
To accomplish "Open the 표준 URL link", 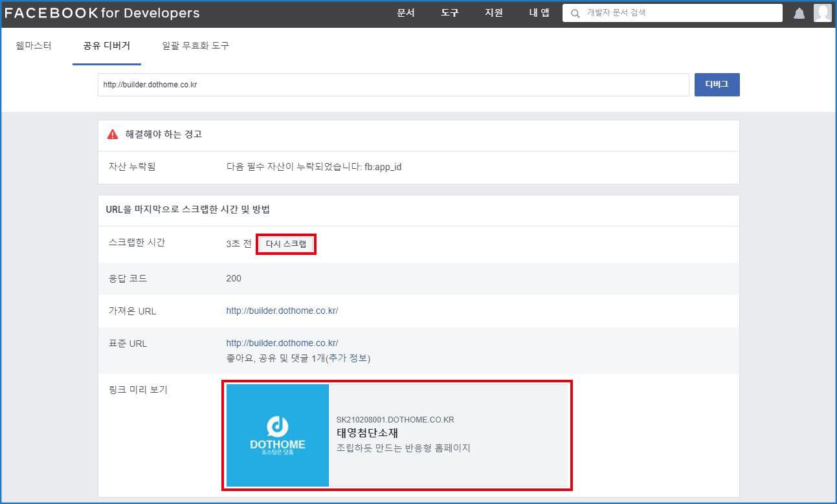I will (x=282, y=343).
